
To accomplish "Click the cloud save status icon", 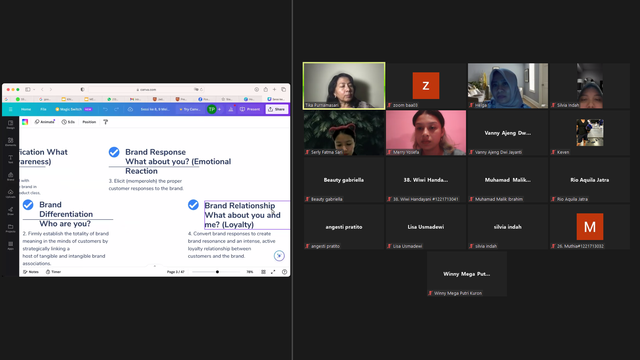I will tap(130, 109).
